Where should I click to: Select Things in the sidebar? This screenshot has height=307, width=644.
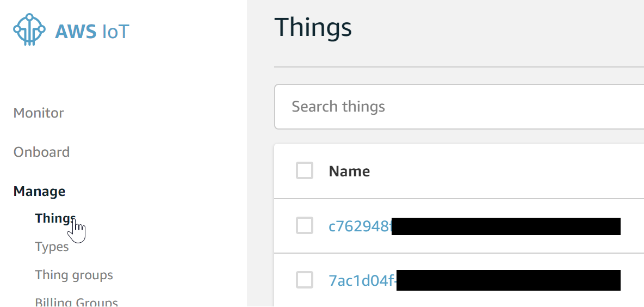point(55,218)
